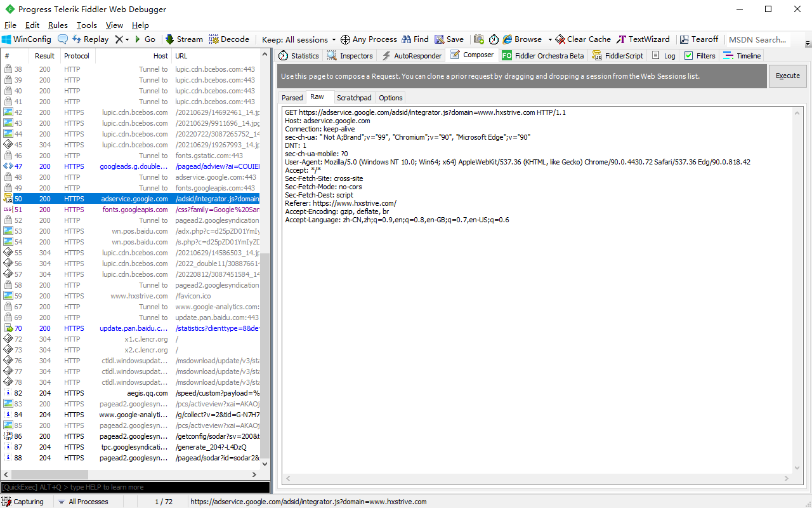Select the Options composer sub-tab

click(390, 98)
